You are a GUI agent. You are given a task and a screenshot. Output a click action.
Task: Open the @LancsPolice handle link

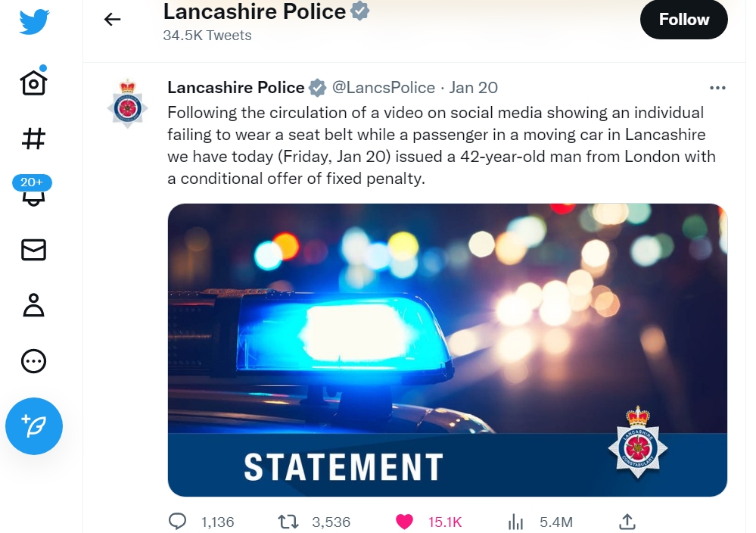384,87
